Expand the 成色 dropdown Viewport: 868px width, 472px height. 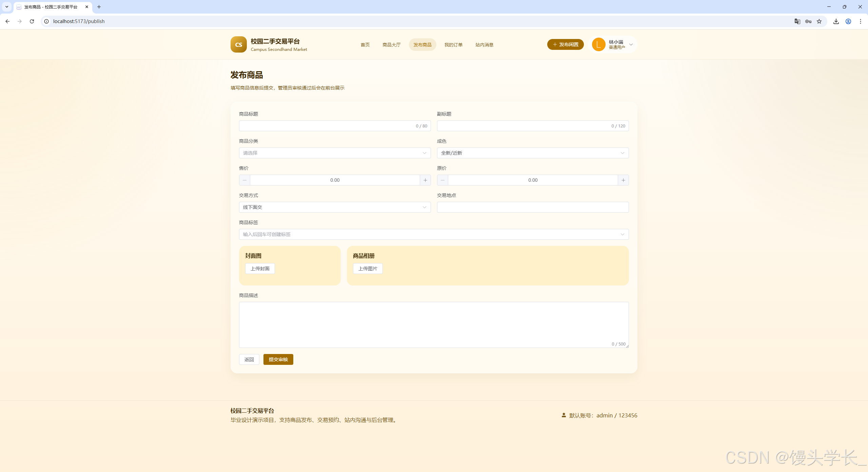pos(532,153)
